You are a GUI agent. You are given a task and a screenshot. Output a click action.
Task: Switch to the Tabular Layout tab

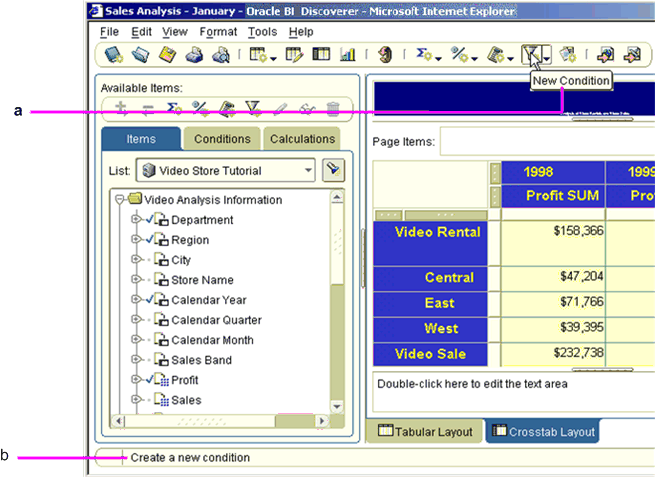pos(425,431)
